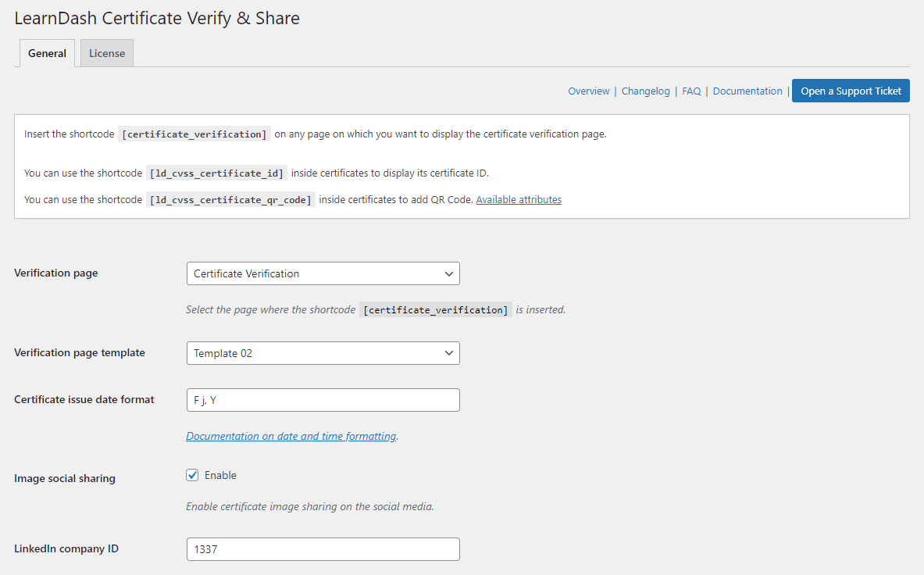
Task: Click the LinkedIn company ID label
Action: pos(66,548)
